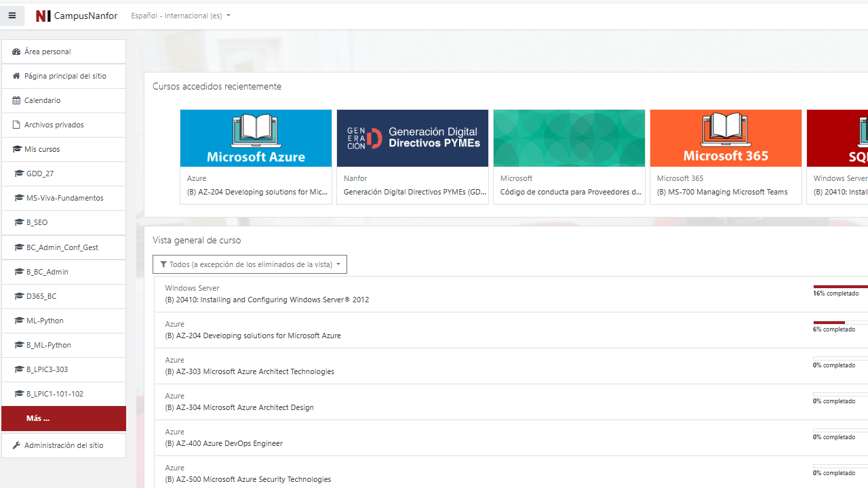This screenshot has height=488, width=868.
Task: Click the Azure category label above the AZ-400 course
Action: (174, 432)
